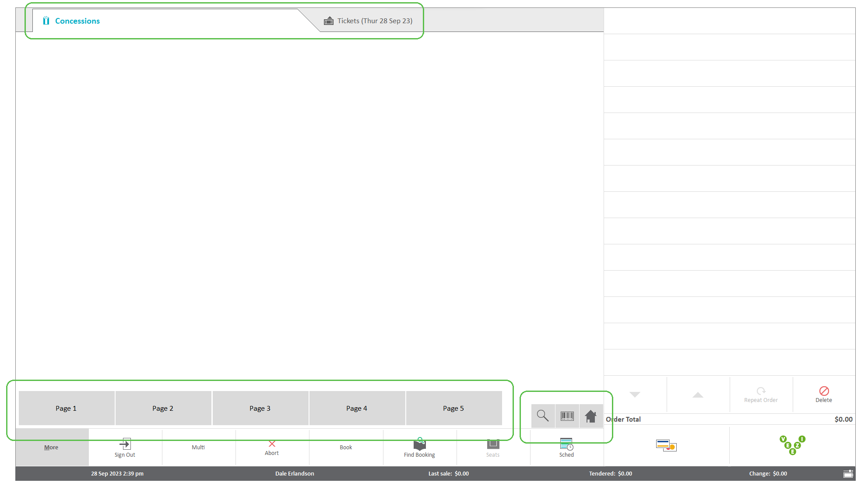Open the Sched schedule icon

[566, 444]
